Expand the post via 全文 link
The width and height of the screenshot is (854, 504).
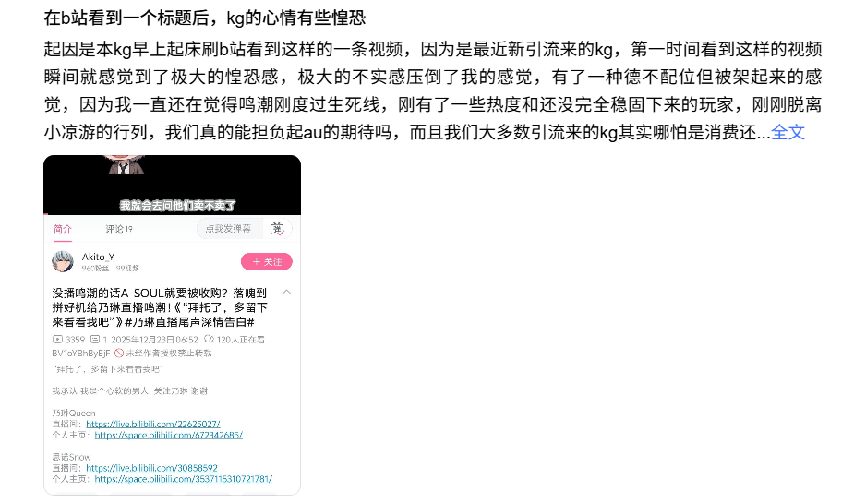pyautogui.click(x=788, y=132)
